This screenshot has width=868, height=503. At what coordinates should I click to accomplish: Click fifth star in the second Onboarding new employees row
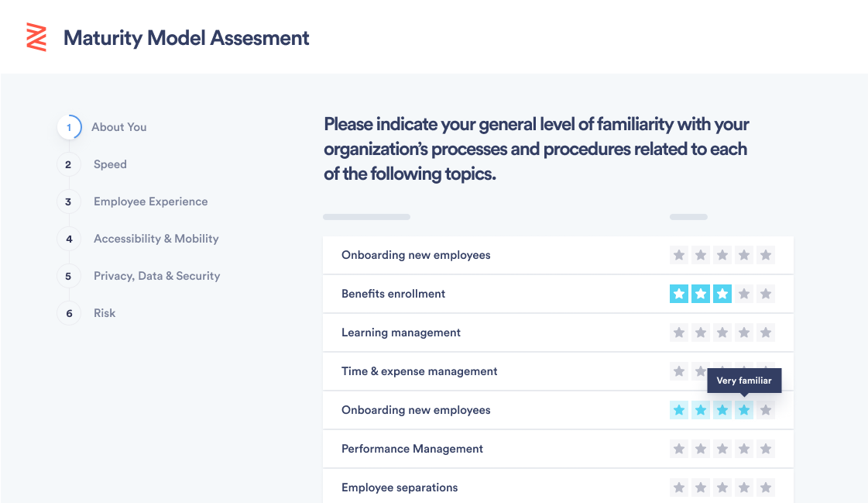tap(766, 410)
